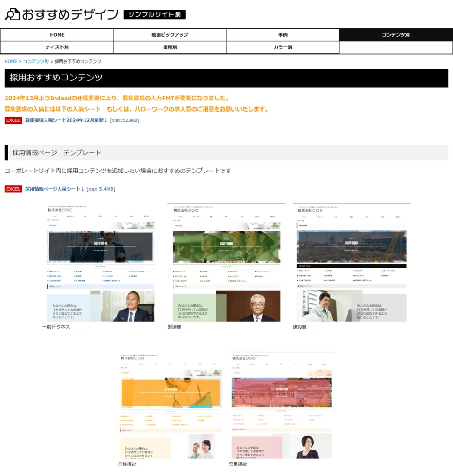Click the おすすめデザイン site logo
Viewport: 453px width, 476px height.
(x=61, y=14)
